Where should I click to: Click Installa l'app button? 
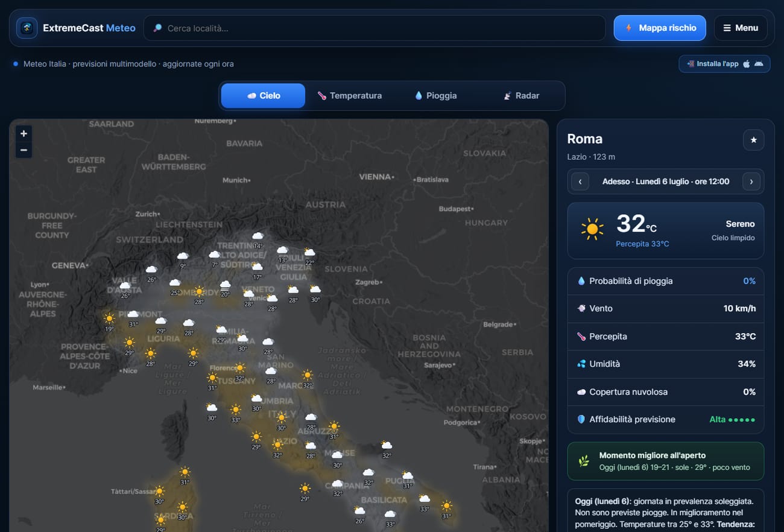point(724,63)
